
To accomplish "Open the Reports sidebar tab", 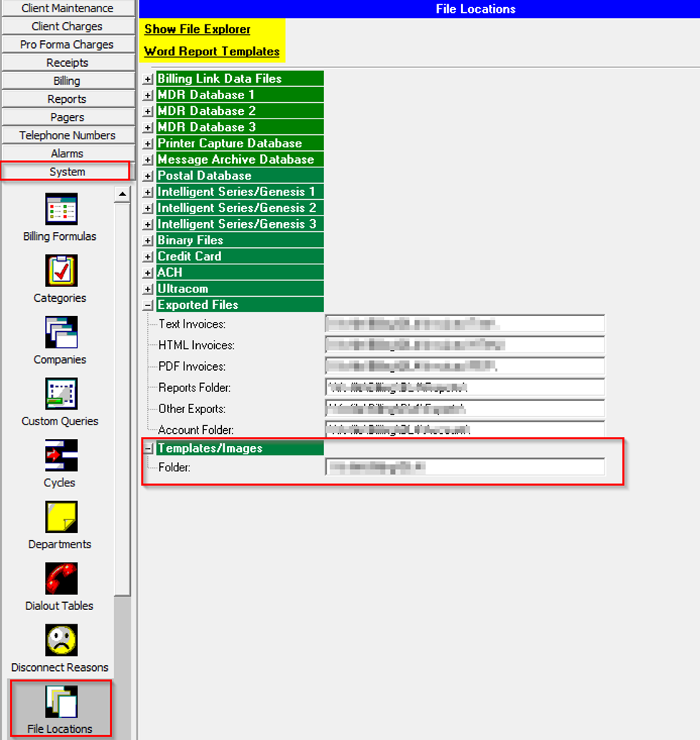I will click(x=67, y=99).
